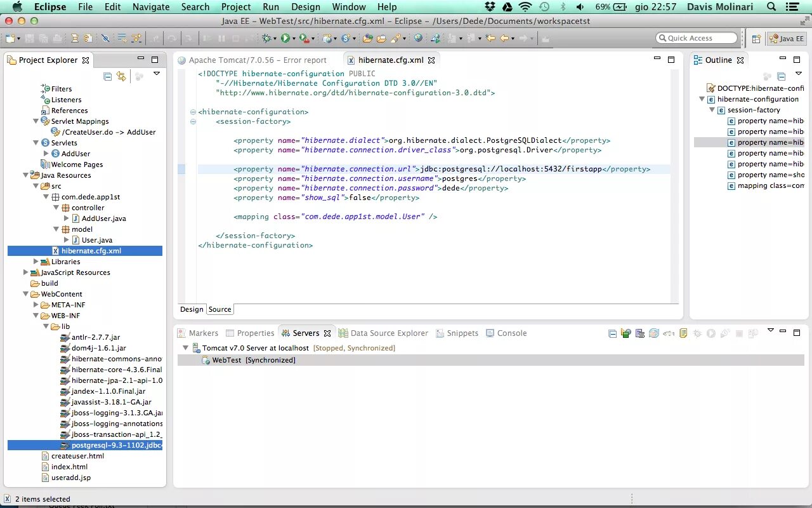This screenshot has width=812, height=508.
Task: Click the Wi-Fi icon in menu bar
Action: [525, 7]
